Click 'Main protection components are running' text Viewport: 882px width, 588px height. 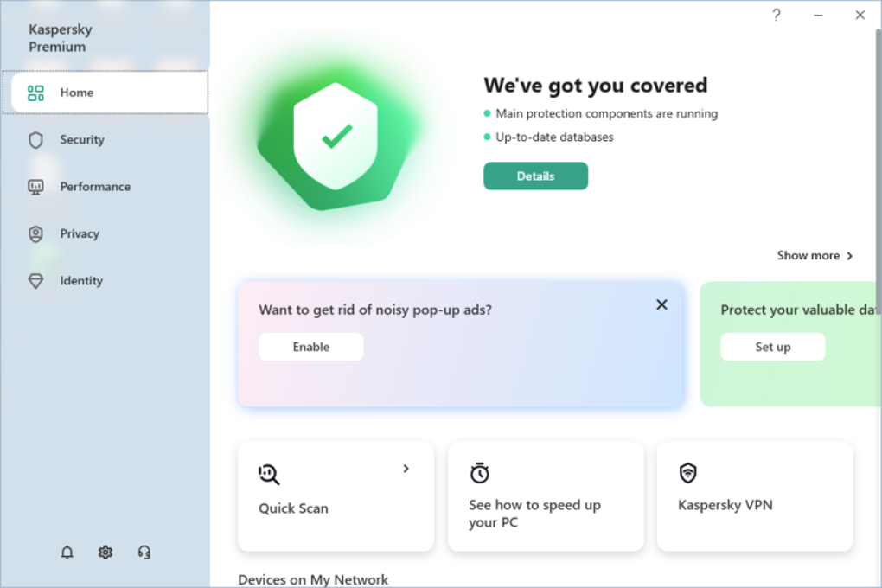606,113
